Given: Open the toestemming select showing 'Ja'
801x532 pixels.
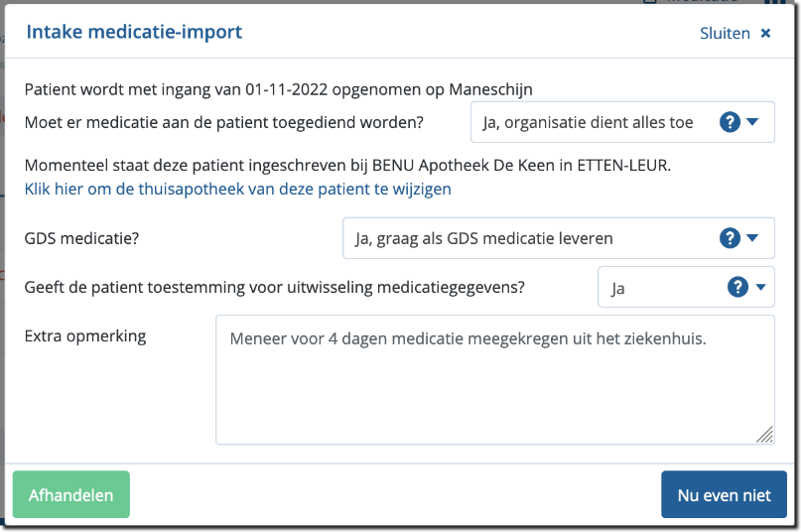Looking at the screenshot, I should pos(655,288).
